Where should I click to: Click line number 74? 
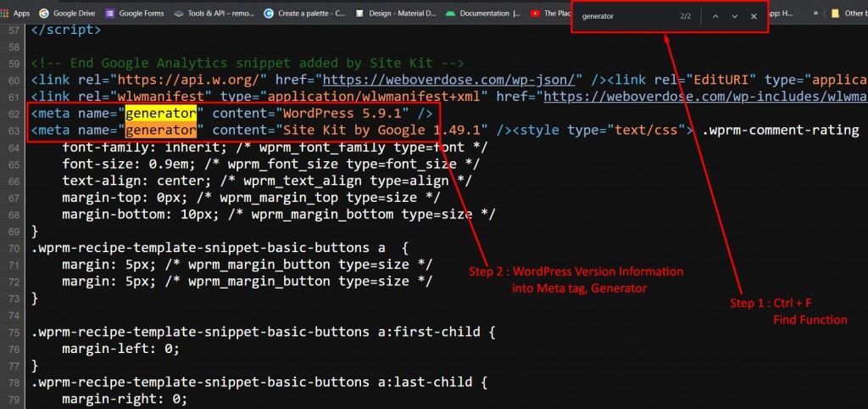pos(14,316)
